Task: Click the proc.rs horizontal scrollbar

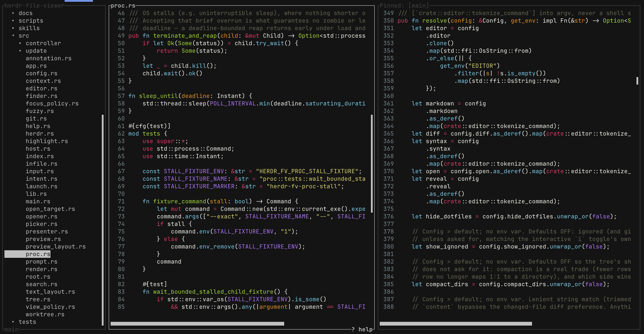Action: coord(197,324)
